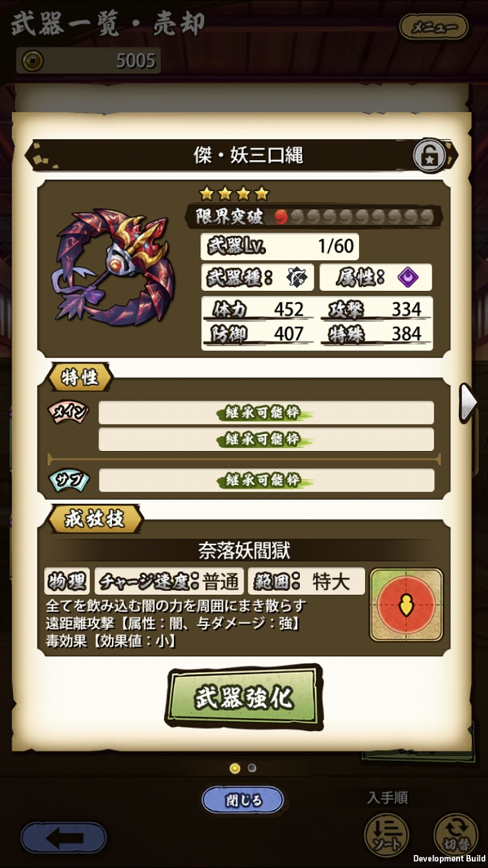Image resolution: width=488 pixels, height=868 pixels.
Task: Click the 入手順 sort order label
Action: point(387,798)
